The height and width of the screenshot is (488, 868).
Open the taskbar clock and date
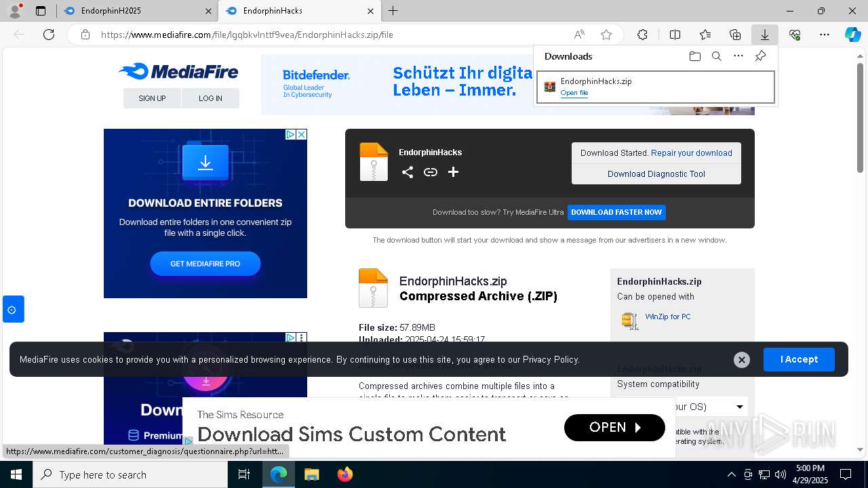click(x=810, y=474)
